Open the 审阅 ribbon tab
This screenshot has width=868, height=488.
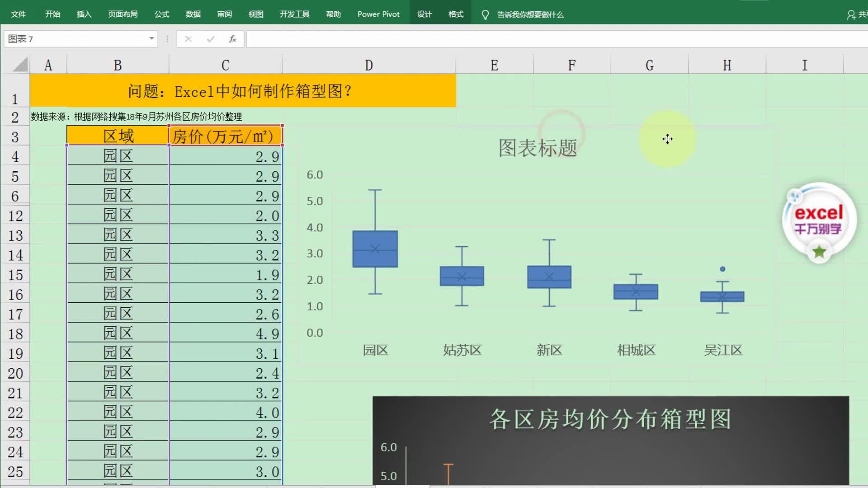(x=225, y=14)
